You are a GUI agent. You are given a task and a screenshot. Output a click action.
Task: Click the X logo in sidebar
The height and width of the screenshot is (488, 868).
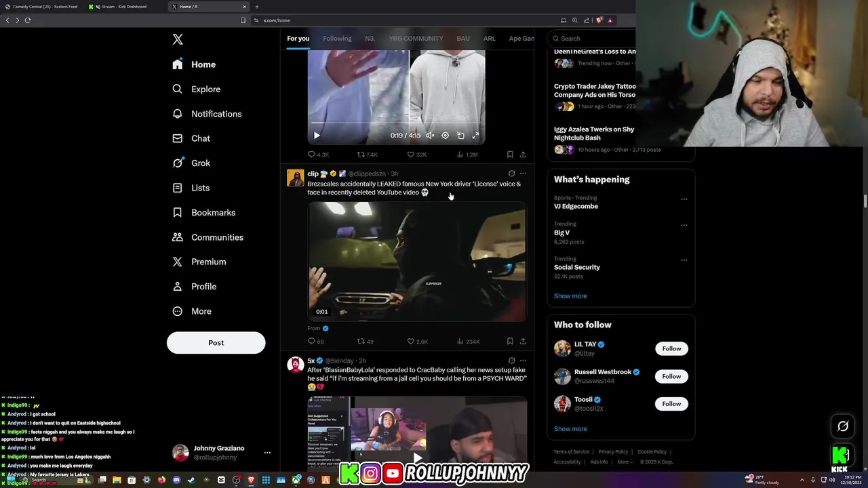(178, 39)
